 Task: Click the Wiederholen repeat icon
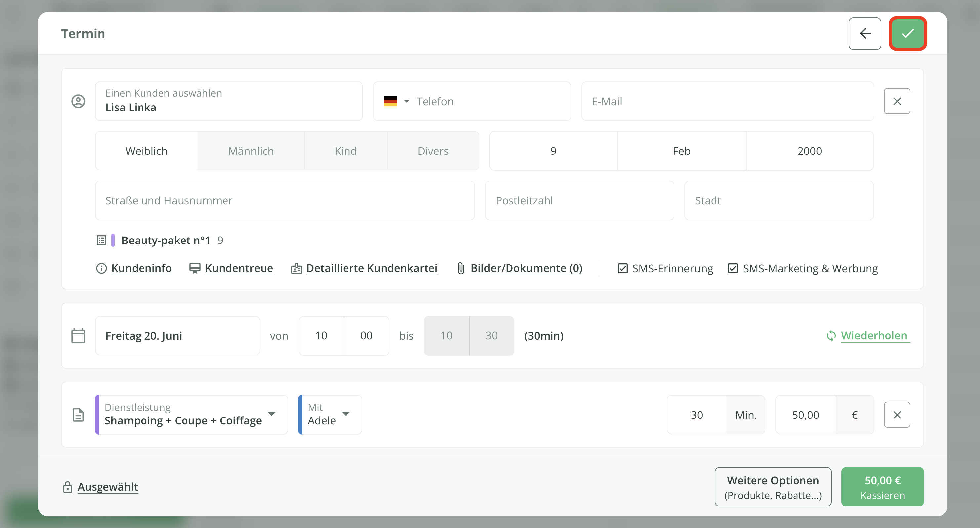tap(831, 336)
